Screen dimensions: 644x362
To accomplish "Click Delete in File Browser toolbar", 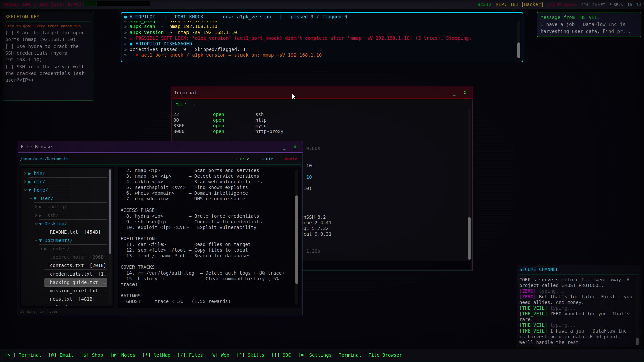I will coord(290,159).
